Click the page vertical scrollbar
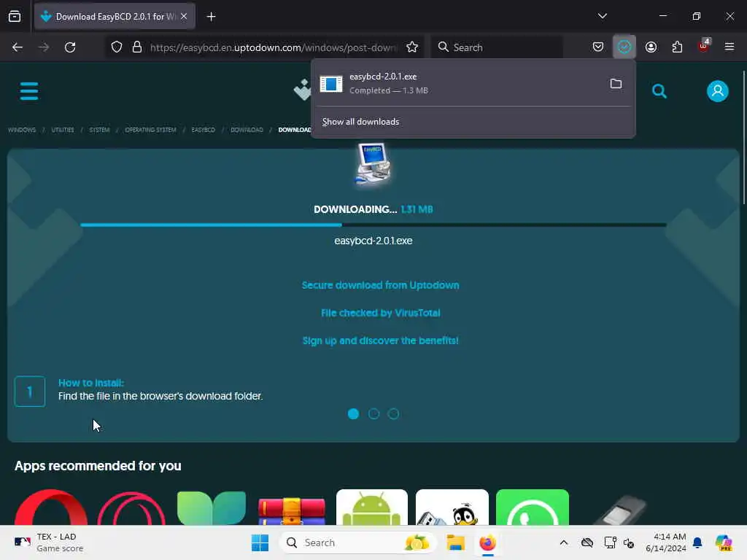This screenshot has width=747, height=560. coord(743,138)
